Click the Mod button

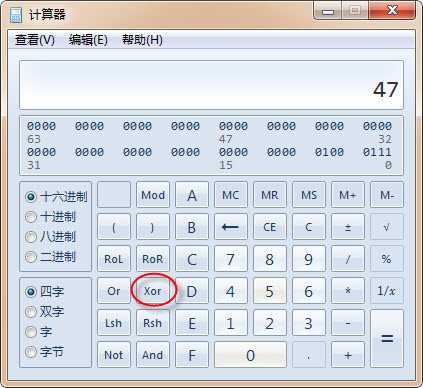(153, 195)
